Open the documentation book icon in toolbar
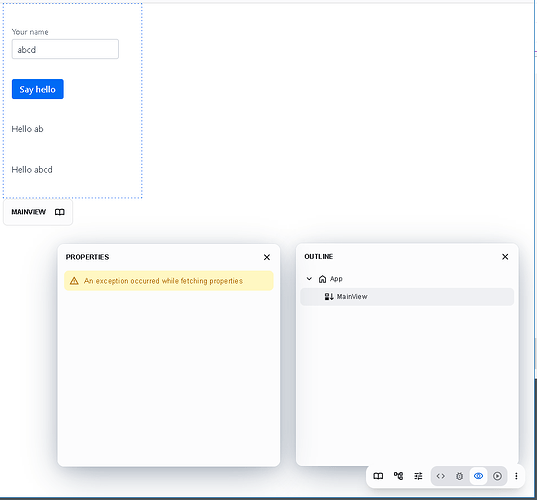This screenshot has width=537, height=500. 378,476
